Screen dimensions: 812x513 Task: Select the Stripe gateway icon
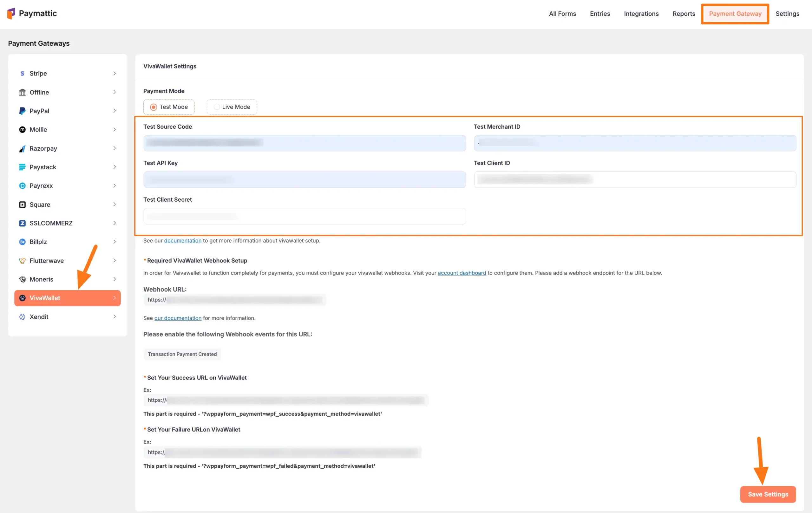[22, 73]
